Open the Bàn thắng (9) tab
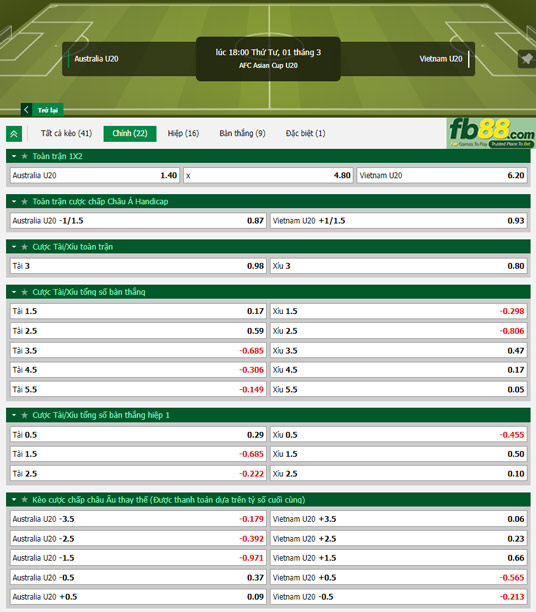The image size is (536, 612). click(x=242, y=133)
